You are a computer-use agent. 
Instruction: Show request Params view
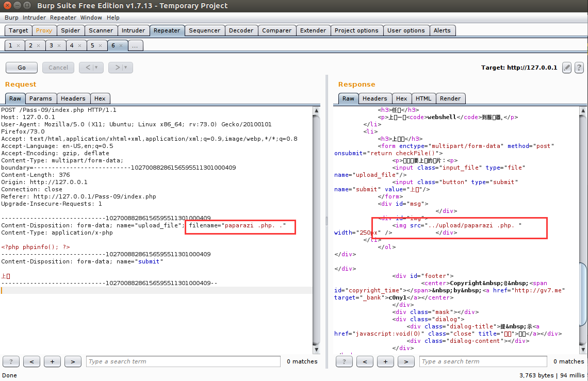(41, 98)
